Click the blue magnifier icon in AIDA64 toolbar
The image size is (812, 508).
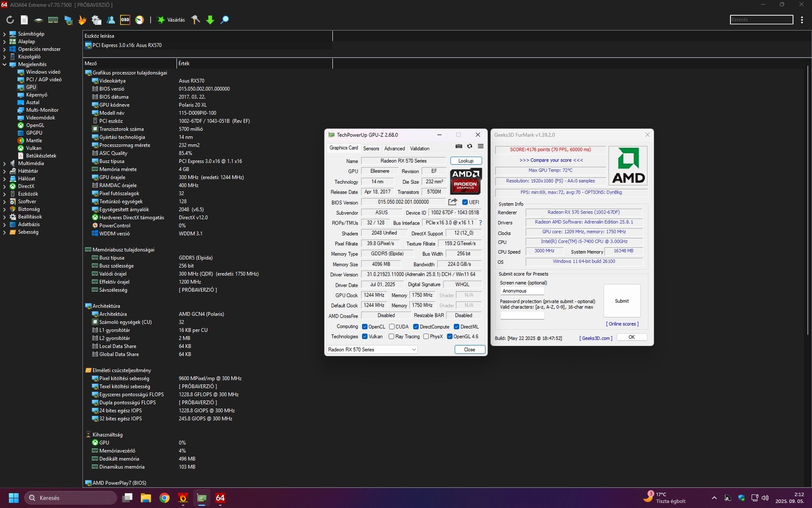coord(225,20)
